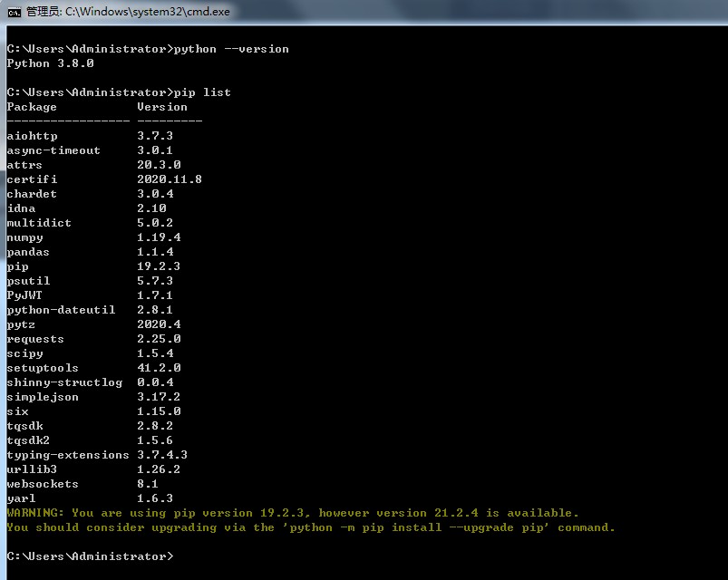
Task: Click the pip version '19.2.3' in the list
Action: pos(159,266)
